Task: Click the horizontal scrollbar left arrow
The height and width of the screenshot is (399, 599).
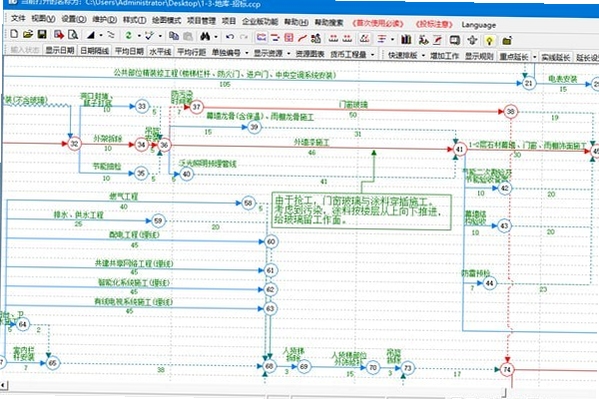Action: [3, 385]
